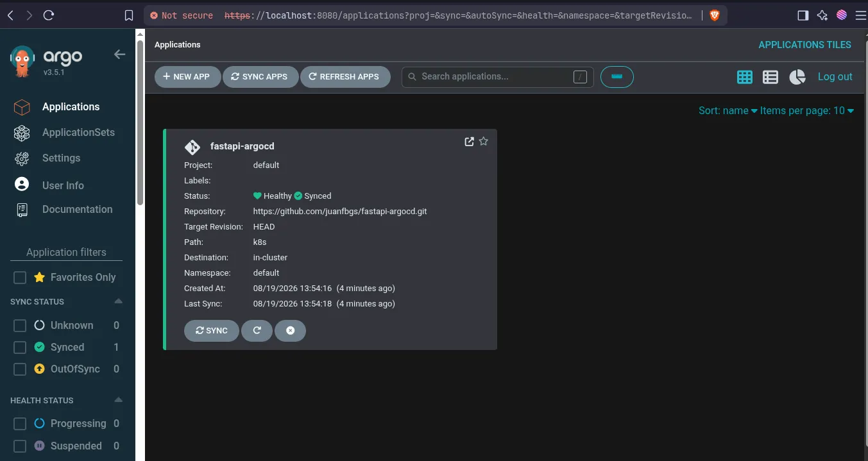Image resolution: width=868 pixels, height=461 pixels.
Task: Check the Unknown sync status filter
Action: pos(20,326)
